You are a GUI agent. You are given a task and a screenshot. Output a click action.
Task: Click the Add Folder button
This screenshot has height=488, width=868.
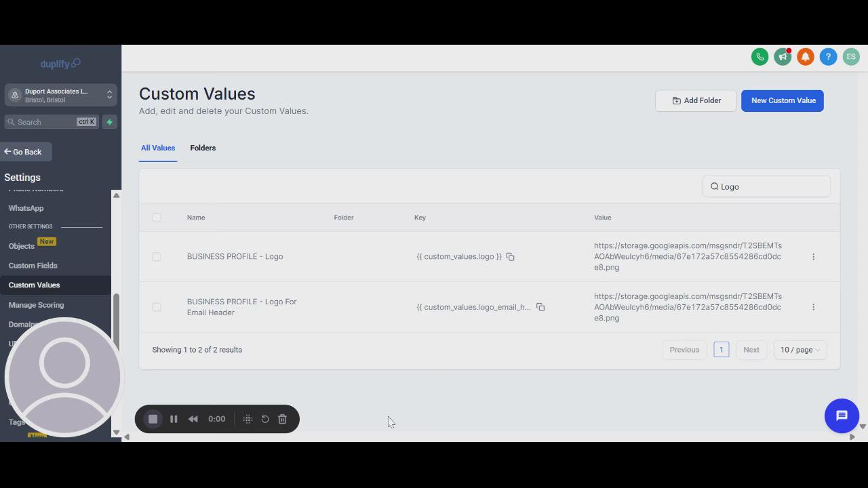[x=696, y=101]
